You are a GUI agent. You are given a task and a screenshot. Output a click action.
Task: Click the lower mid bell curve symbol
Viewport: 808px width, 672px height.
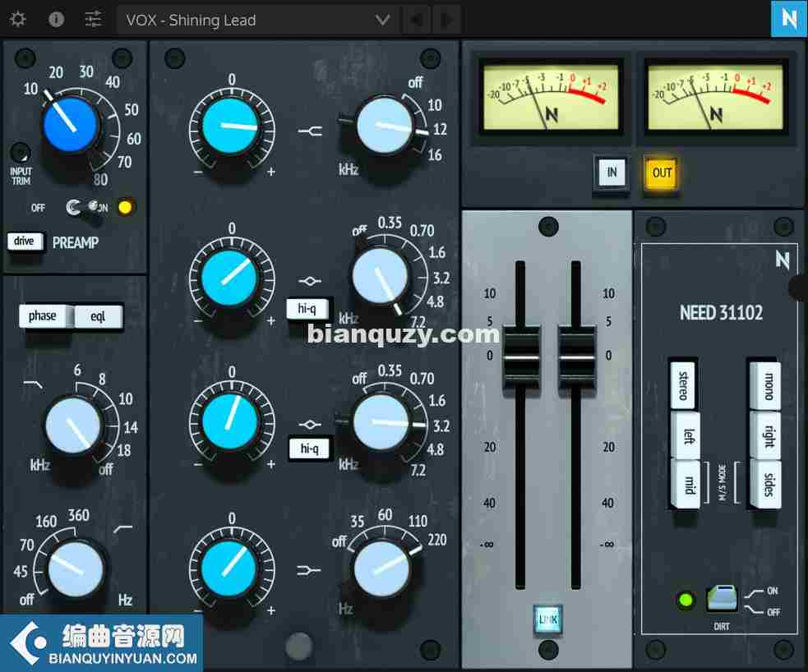click(x=310, y=424)
